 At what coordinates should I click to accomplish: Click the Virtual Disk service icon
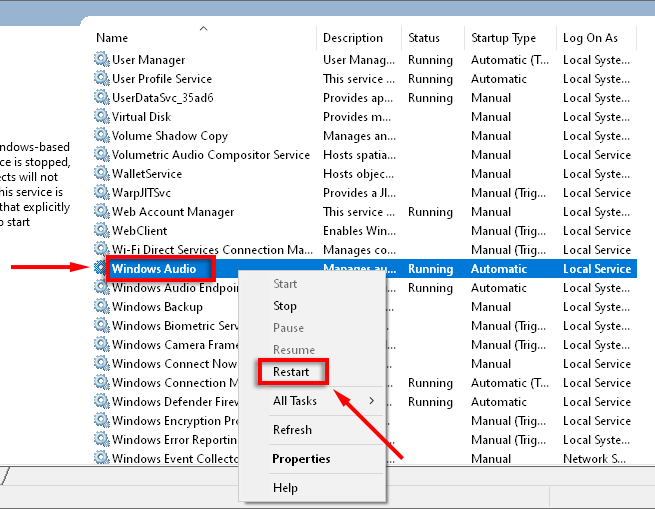tap(102, 116)
